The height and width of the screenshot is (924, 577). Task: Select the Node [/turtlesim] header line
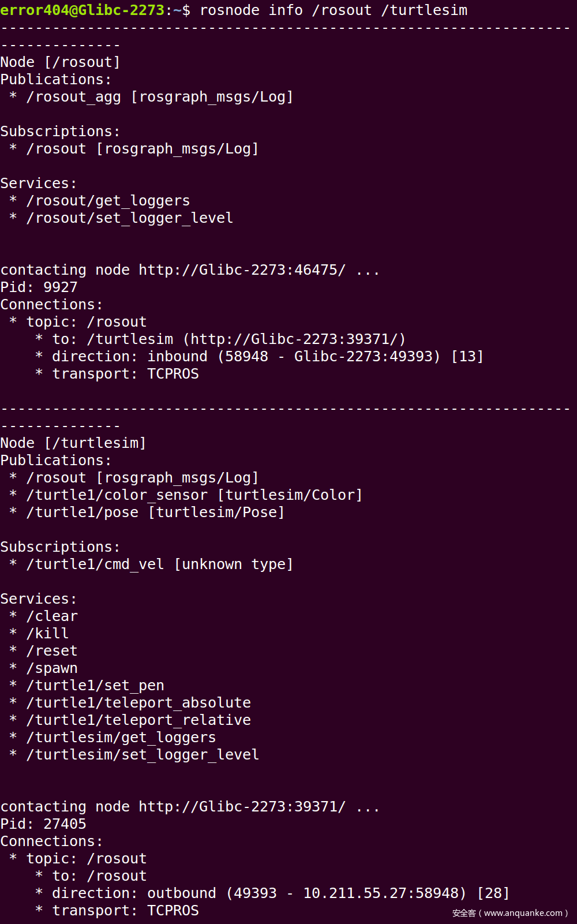tap(73, 443)
